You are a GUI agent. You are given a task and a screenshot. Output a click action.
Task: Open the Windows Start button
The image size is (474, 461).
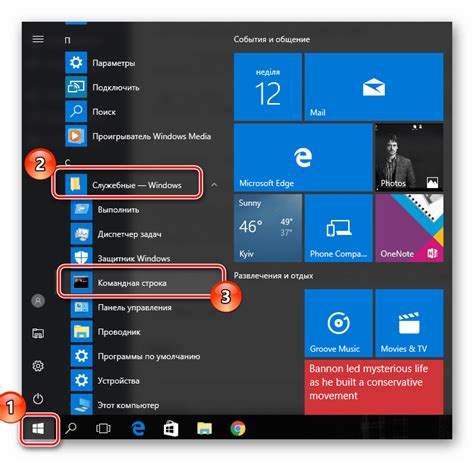[38, 428]
